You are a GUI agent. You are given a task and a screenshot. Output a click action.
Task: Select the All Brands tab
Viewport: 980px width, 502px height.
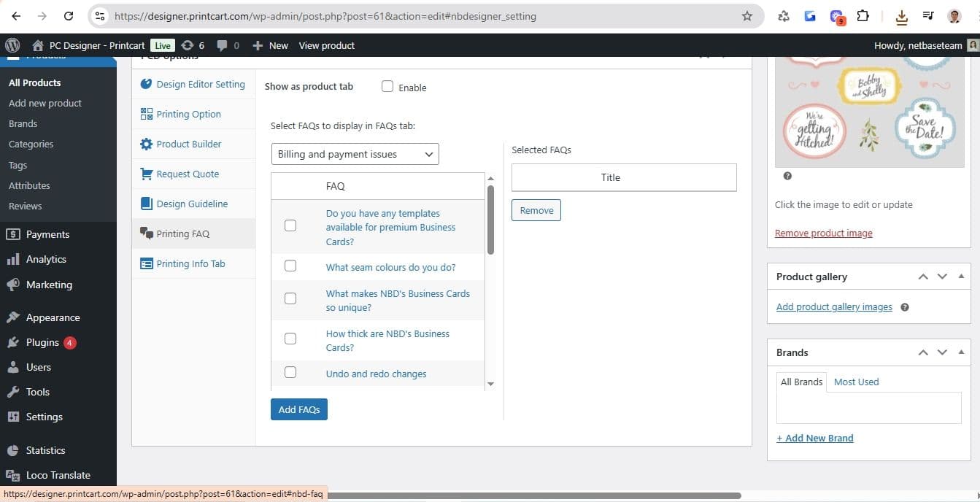tap(801, 382)
